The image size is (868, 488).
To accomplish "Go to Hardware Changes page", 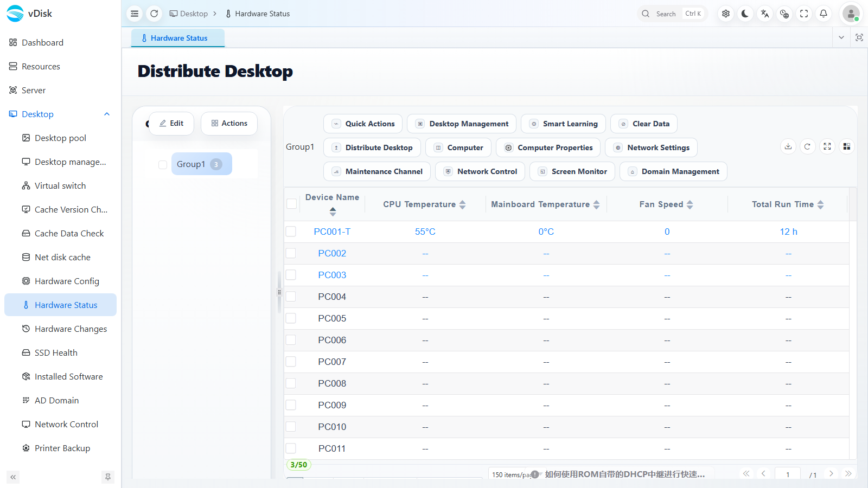I will tap(71, 329).
